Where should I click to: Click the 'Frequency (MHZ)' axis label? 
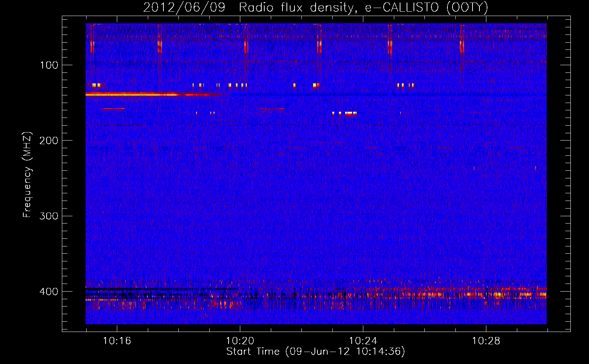pos(27,175)
